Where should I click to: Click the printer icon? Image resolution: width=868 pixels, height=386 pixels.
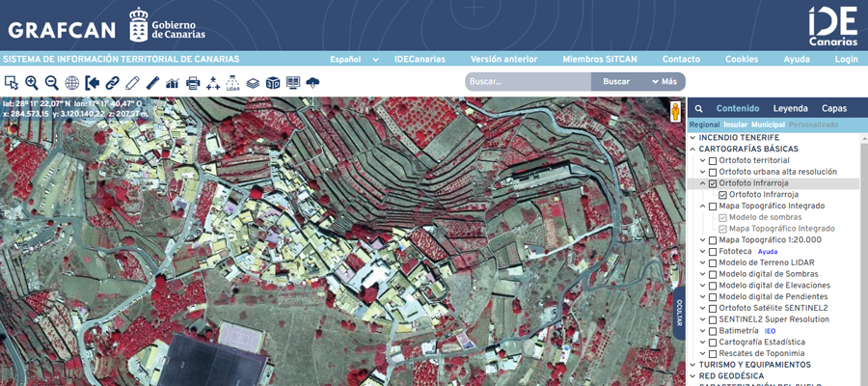[x=193, y=83]
